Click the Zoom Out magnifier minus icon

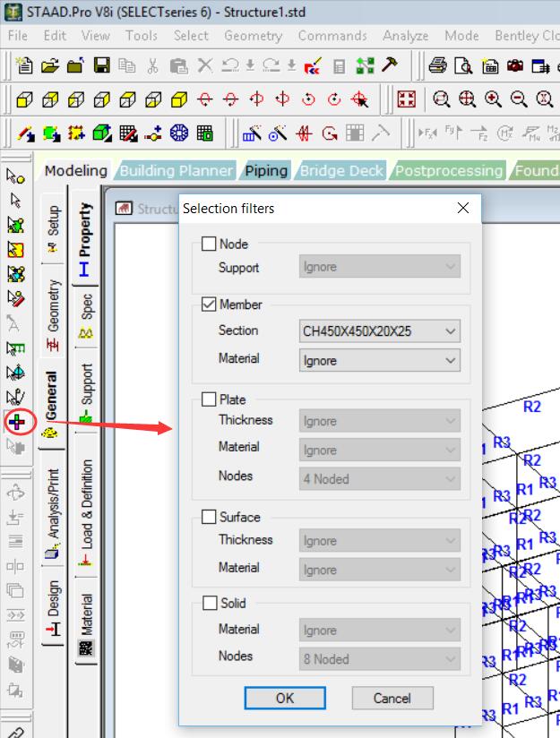(519, 99)
